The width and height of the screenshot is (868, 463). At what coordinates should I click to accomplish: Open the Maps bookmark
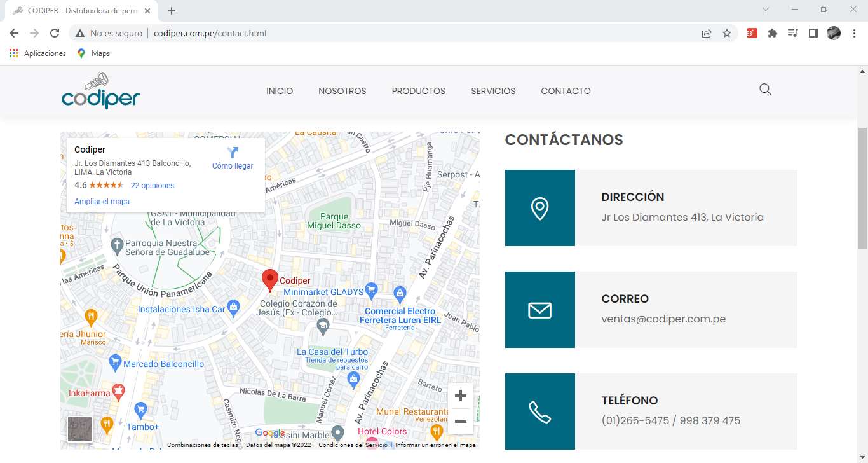(x=93, y=53)
